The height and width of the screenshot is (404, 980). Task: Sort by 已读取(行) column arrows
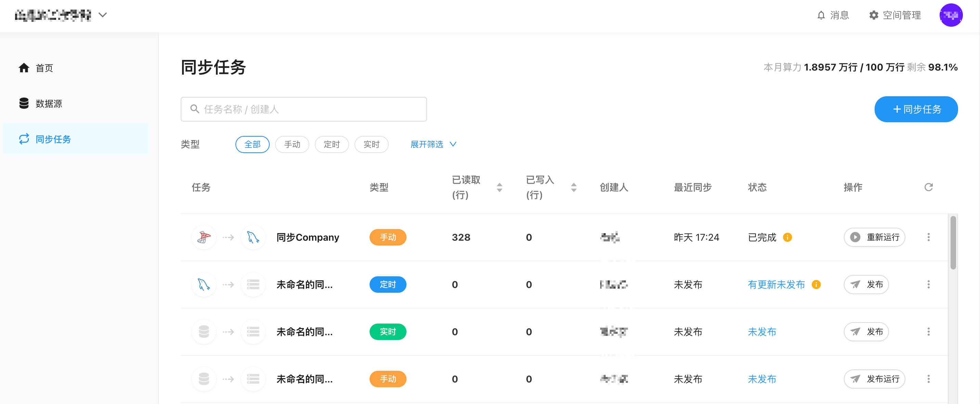[x=499, y=187]
